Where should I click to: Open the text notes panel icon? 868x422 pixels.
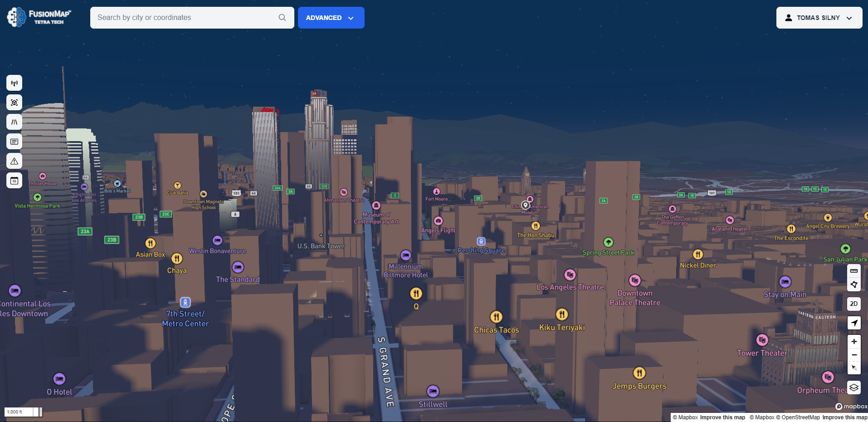click(x=15, y=142)
